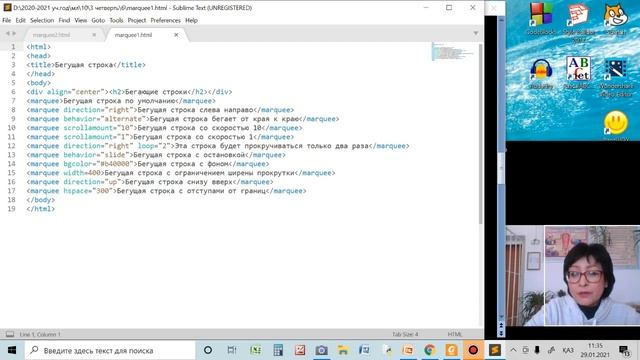Open Google Chrome from the taskbar
Image resolution: width=640 pixels, height=360 pixels.
(x=429, y=350)
